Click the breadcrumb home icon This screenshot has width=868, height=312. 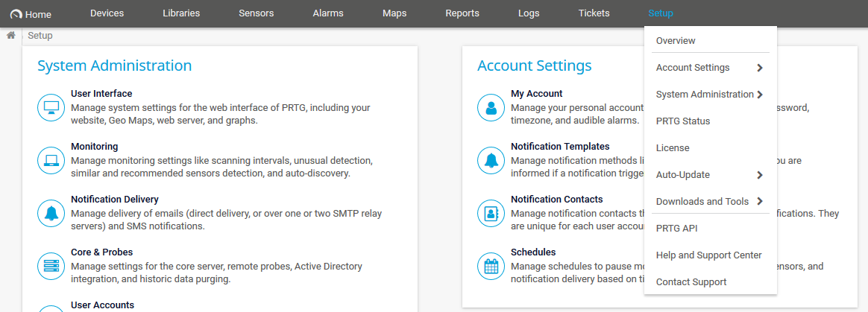[11, 36]
